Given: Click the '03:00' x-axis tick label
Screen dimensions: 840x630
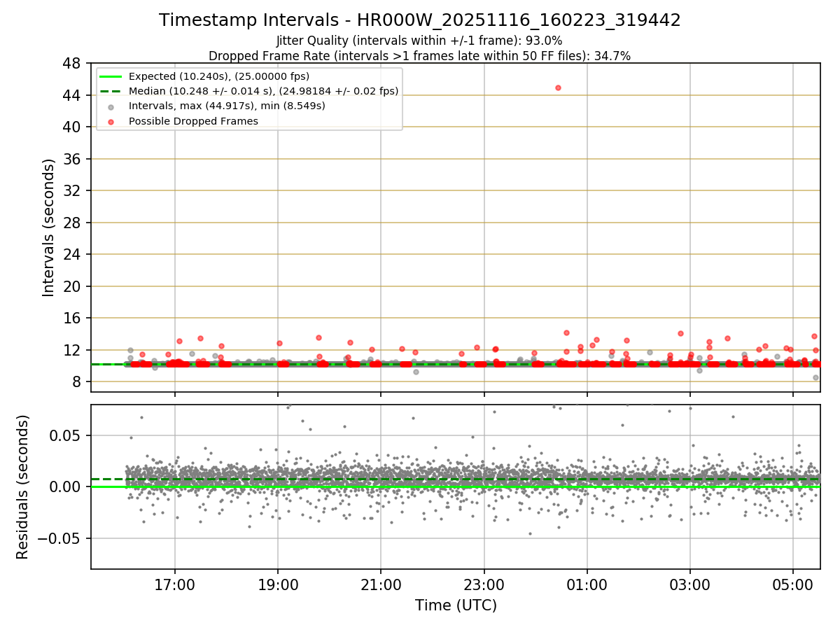Looking at the screenshot, I should [690, 584].
